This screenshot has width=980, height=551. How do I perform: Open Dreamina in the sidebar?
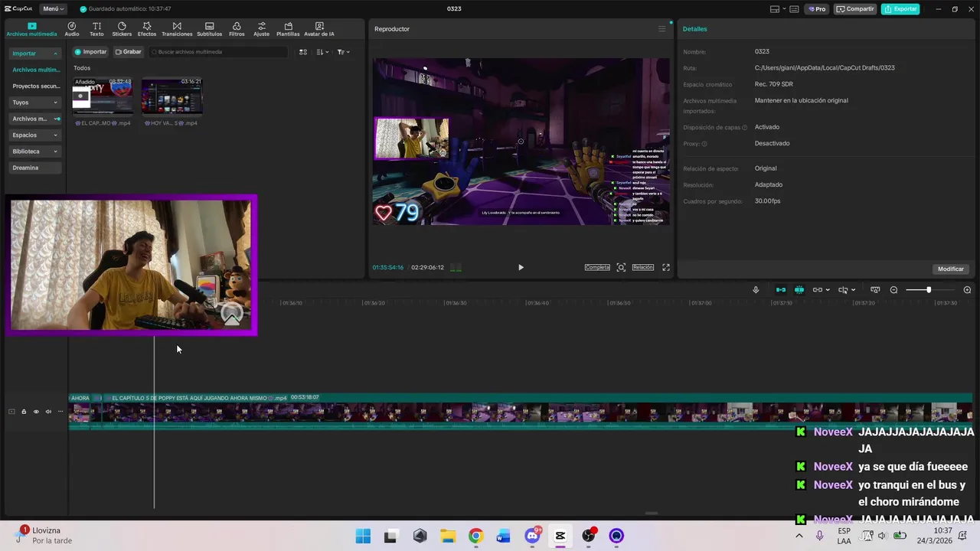[x=35, y=168]
